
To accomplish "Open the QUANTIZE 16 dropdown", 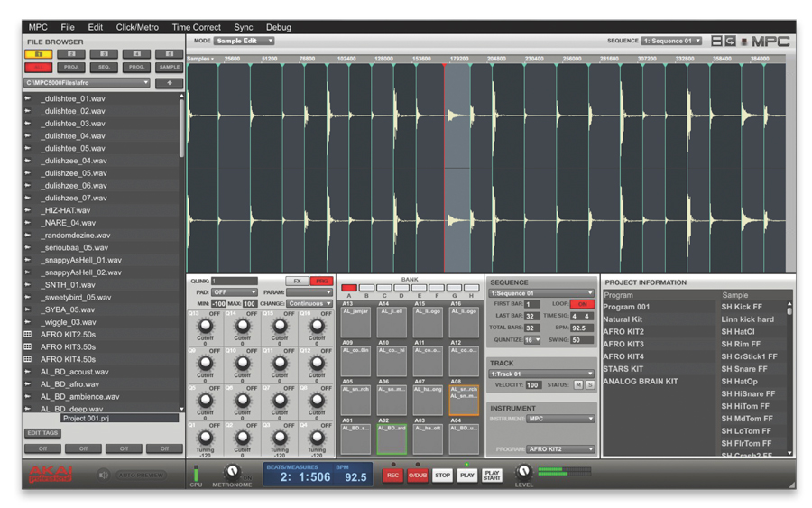I will coord(531,340).
